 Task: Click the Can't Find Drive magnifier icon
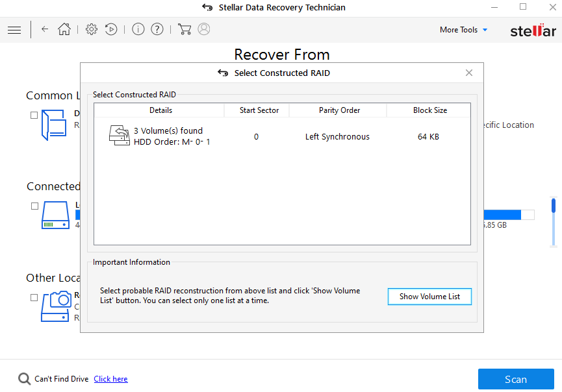(25, 379)
